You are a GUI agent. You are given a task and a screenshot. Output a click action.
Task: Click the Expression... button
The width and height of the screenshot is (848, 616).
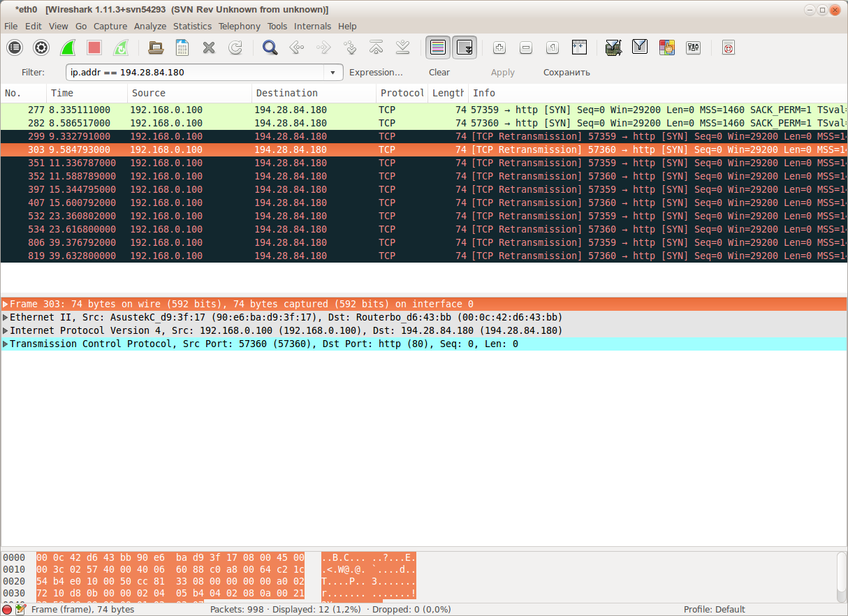tap(376, 72)
